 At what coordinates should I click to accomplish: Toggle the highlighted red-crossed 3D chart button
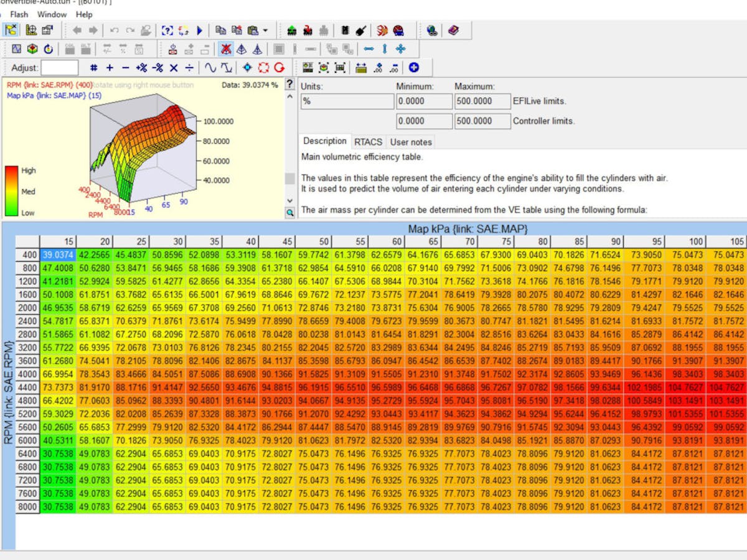pyautogui.click(x=226, y=49)
